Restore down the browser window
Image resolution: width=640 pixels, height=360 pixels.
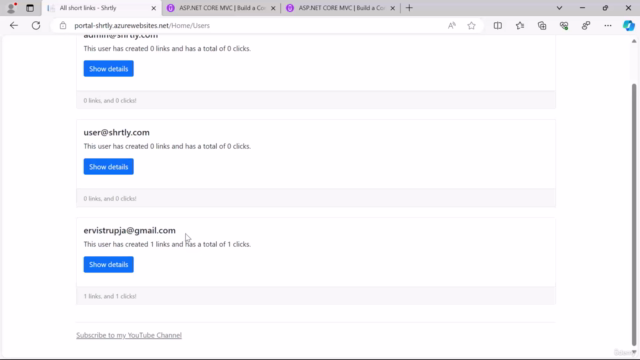(x=605, y=8)
